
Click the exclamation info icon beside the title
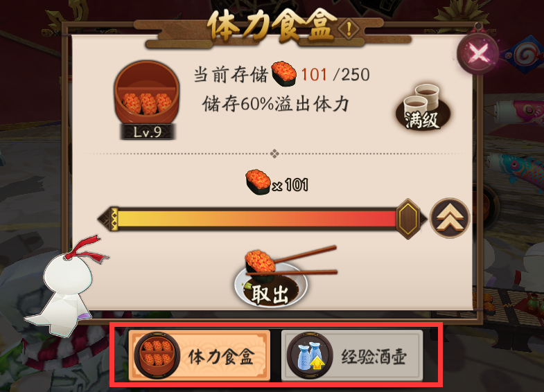coord(349,29)
